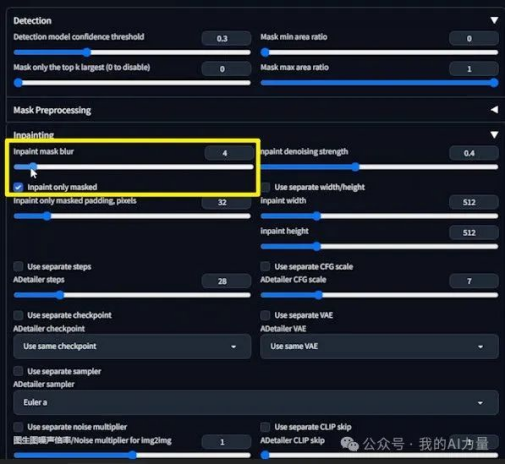Tick Use separate VAE checkbox
Screen dimensions: 505x465
265,315
